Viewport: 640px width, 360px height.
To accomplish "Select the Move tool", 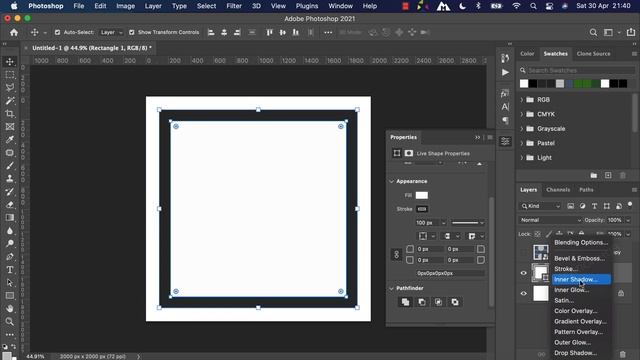I will click(x=10, y=62).
